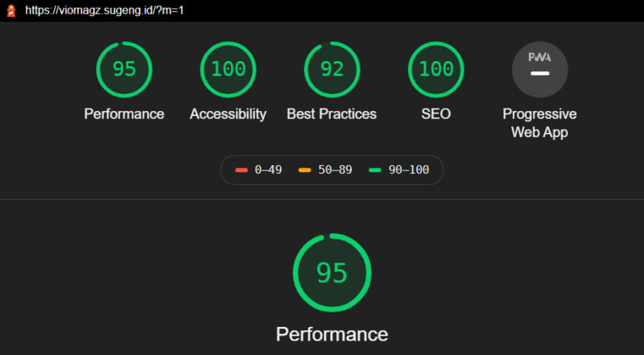Click the orange average-range legend swatch
The width and height of the screenshot is (644, 355).
(304, 171)
